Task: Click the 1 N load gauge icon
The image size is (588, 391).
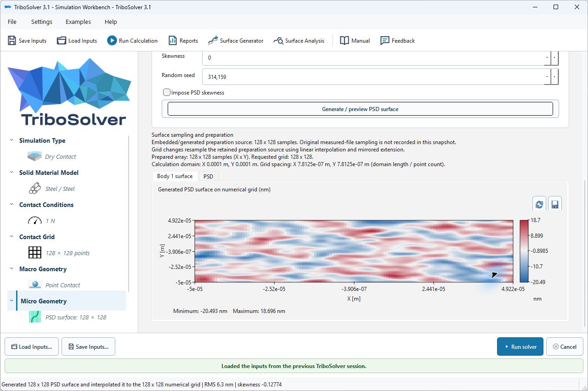Action: [x=35, y=221]
